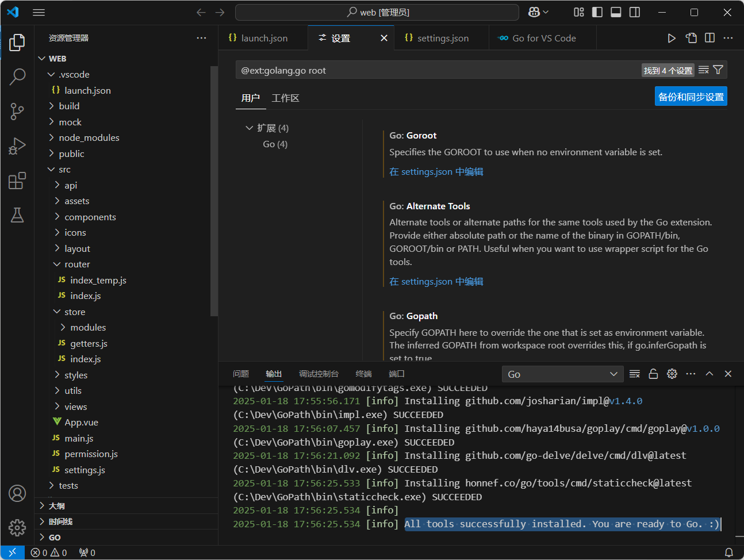The image size is (744, 560).
Task: Edit Goroot in settings.json link
Action: tap(436, 172)
